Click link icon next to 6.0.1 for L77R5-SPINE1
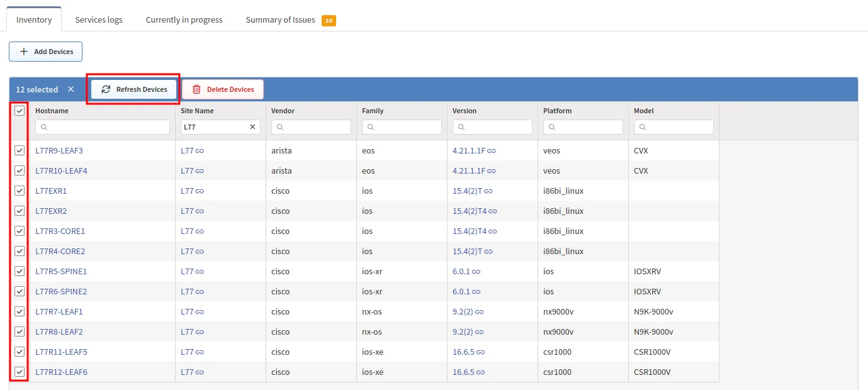868x390 pixels. coord(476,272)
